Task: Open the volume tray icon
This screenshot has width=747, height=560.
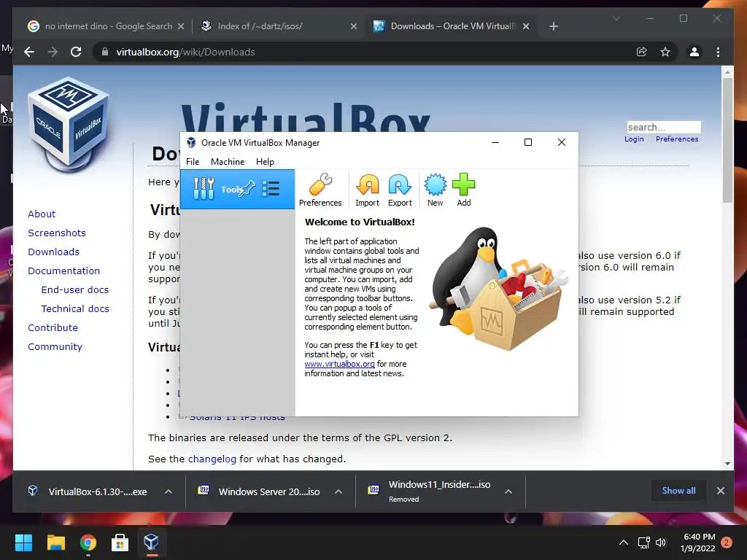Action: click(x=661, y=542)
